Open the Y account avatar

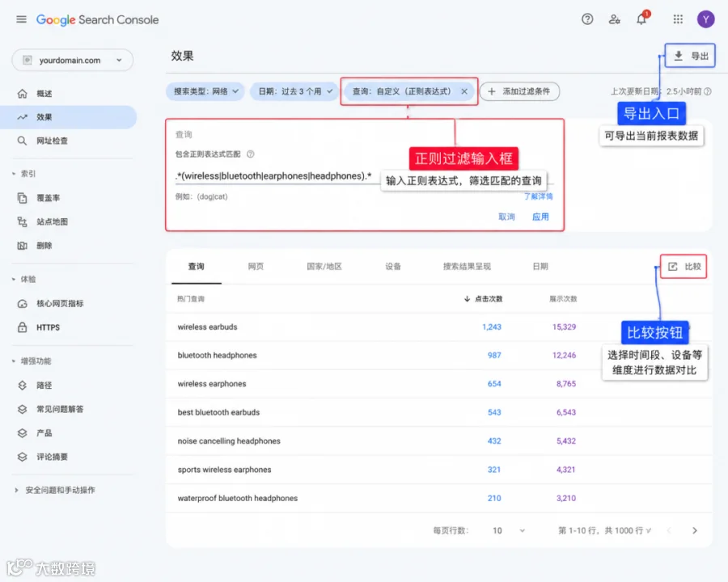click(x=705, y=19)
